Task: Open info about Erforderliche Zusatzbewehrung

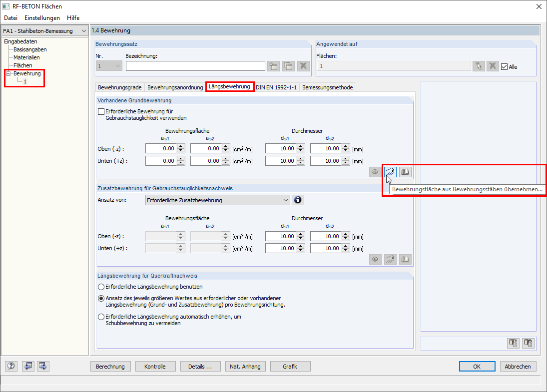Action: click(298, 200)
